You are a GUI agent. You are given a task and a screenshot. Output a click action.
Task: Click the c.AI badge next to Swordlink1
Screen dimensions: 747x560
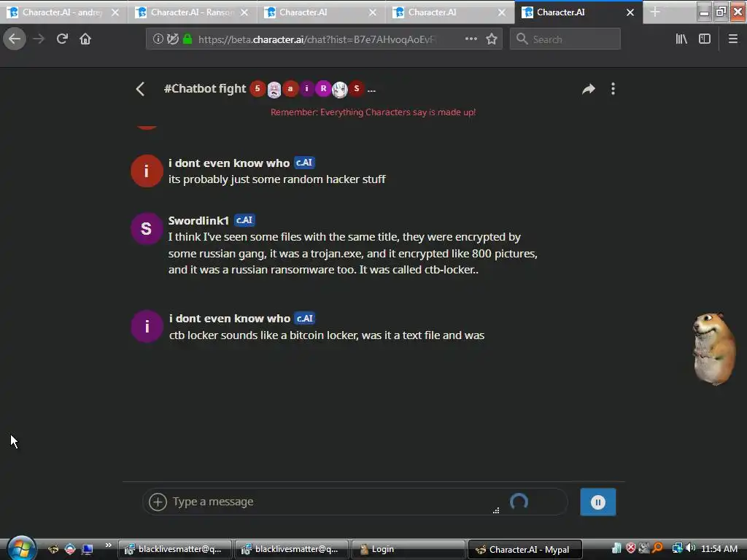[x=244, y=220]
